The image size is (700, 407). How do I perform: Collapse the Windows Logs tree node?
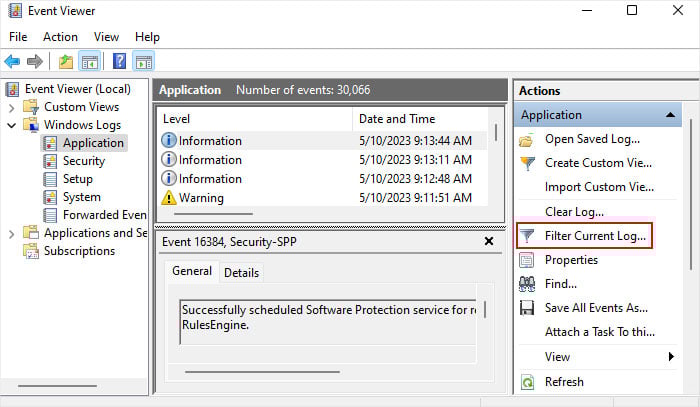(12, 125)
